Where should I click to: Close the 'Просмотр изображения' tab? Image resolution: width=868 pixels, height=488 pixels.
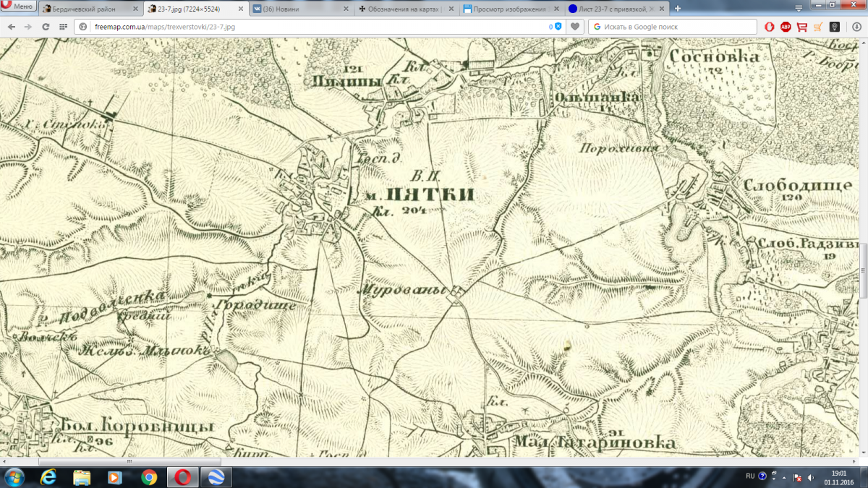point(556,9)
